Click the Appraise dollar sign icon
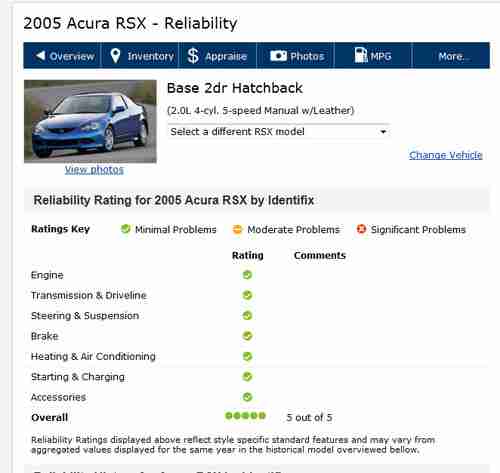 (x=193, y=55)
